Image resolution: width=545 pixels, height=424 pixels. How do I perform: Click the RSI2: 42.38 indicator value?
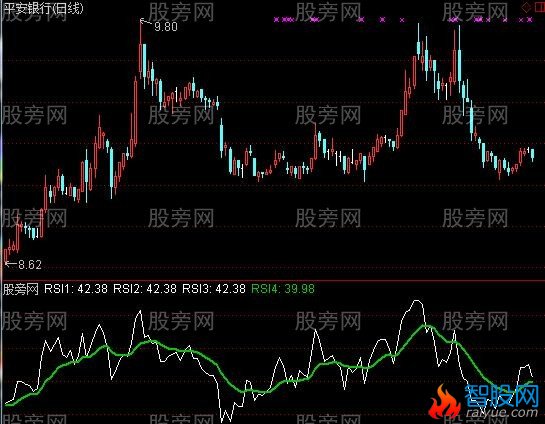pos(145,288)
